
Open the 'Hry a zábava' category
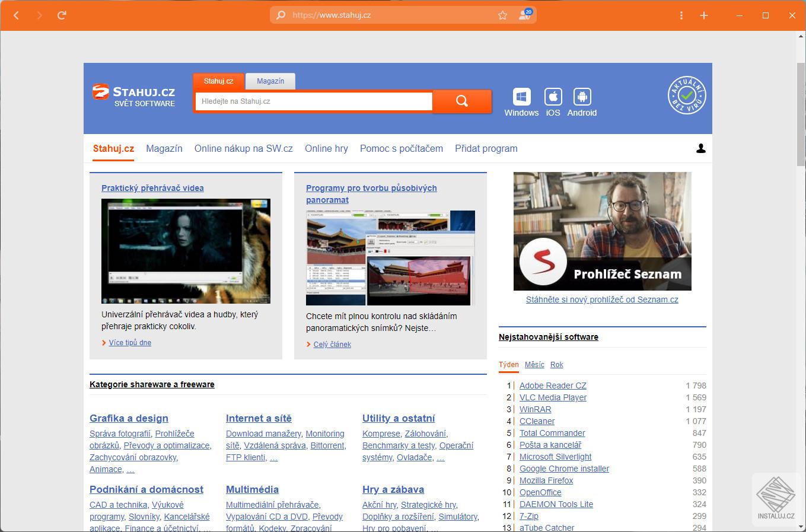[393, 489]
